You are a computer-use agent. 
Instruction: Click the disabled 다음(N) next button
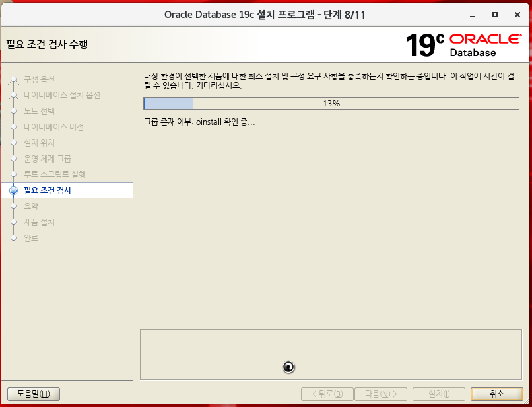click(381, 394)
